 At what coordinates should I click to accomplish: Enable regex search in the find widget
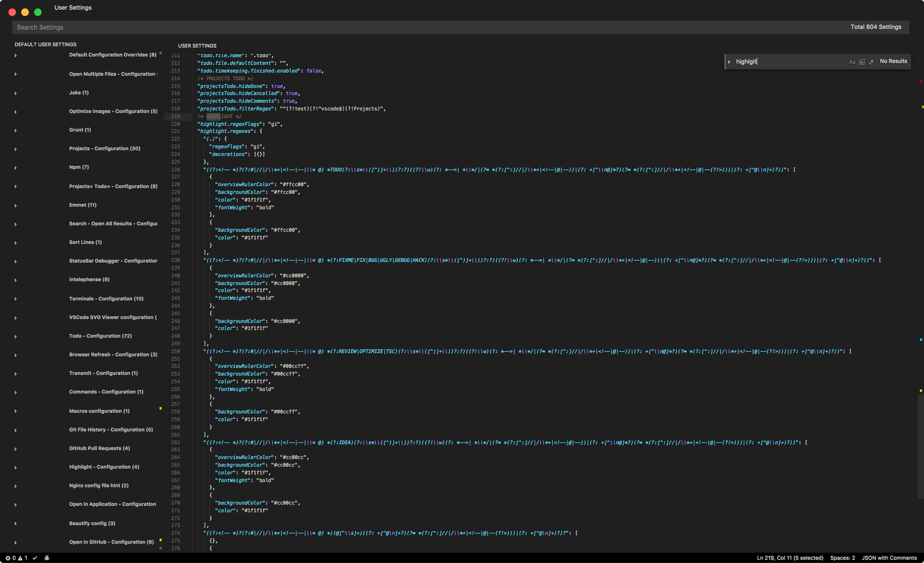871,62
